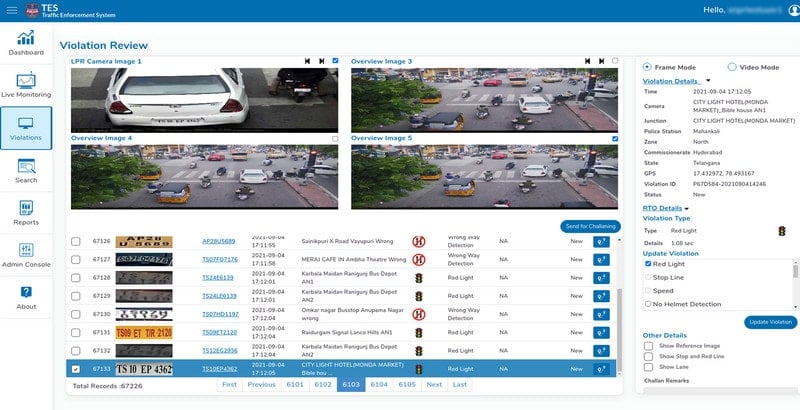The image size is (800, 410).
Task: Select current page 6103
Action: coord(351,385)
